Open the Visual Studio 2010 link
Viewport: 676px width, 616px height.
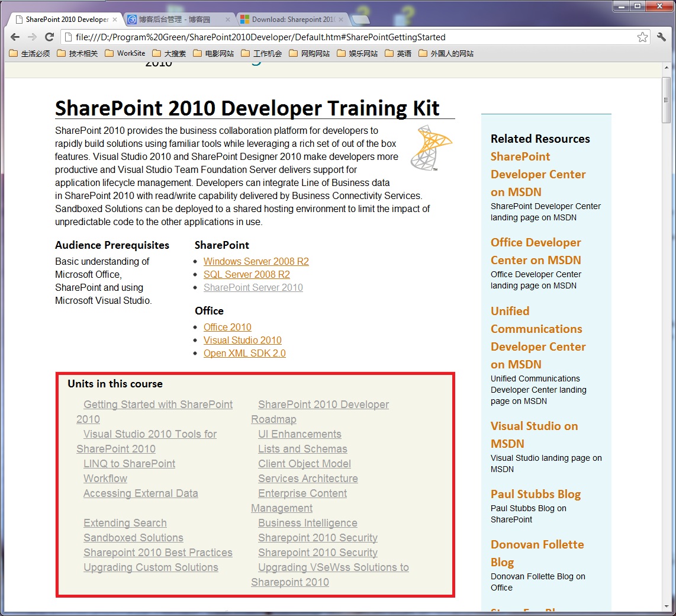(x=242, y=340)
